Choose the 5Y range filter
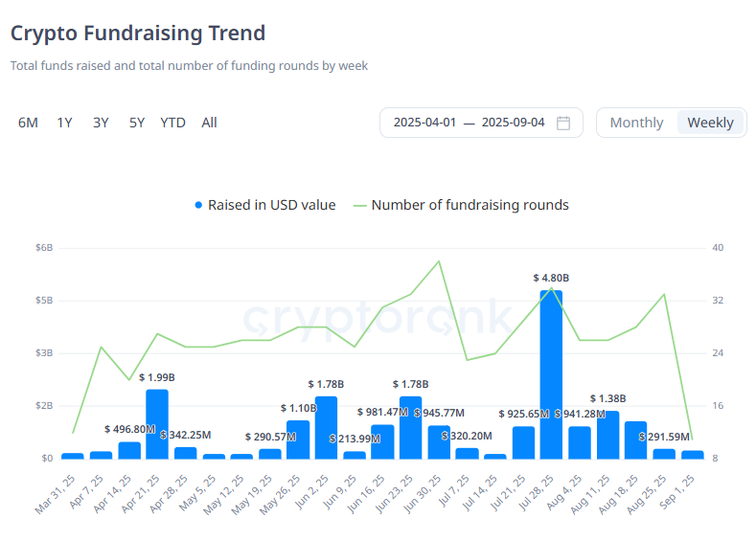This screenshot has width=756, height=541. point(137,123)
